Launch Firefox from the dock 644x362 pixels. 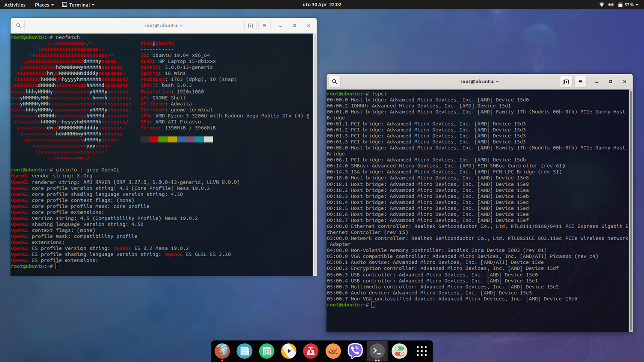click(222, 351)
